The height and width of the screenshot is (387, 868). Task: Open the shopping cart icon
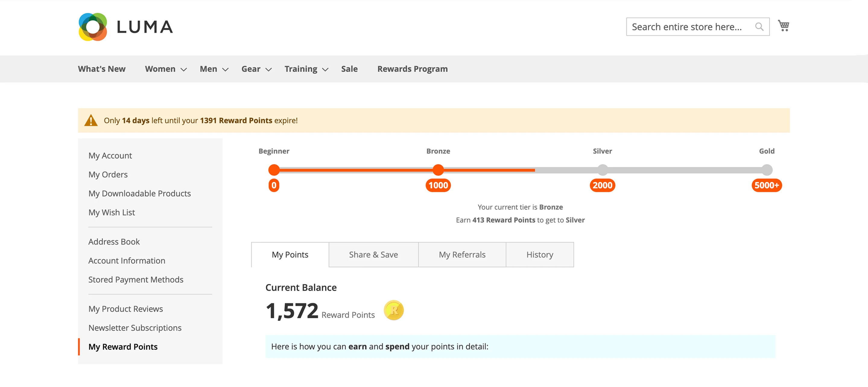784,26
